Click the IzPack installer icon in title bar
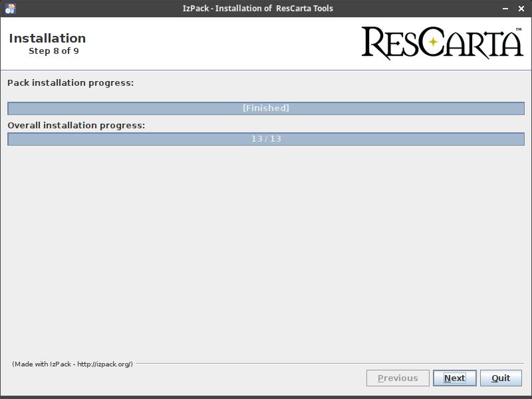 11,9
